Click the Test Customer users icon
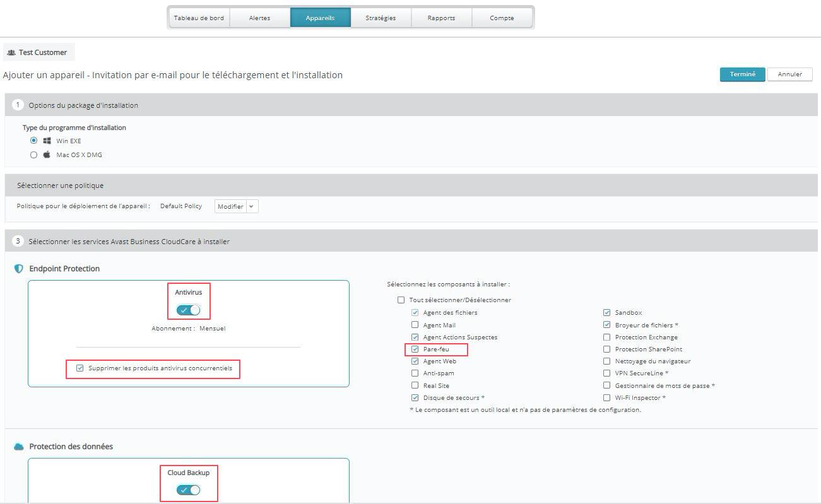The width and height of the screenshot is (821, 504). (x=11, y=52)
